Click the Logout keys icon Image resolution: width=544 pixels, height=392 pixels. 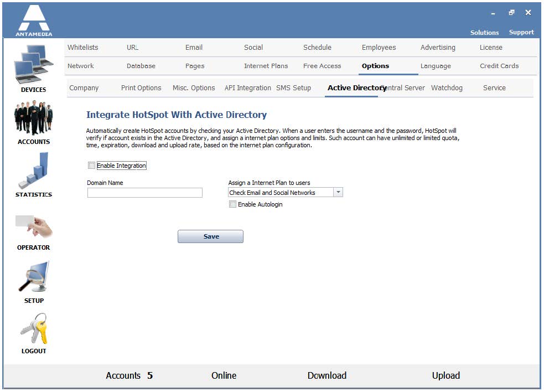(34, 328)
